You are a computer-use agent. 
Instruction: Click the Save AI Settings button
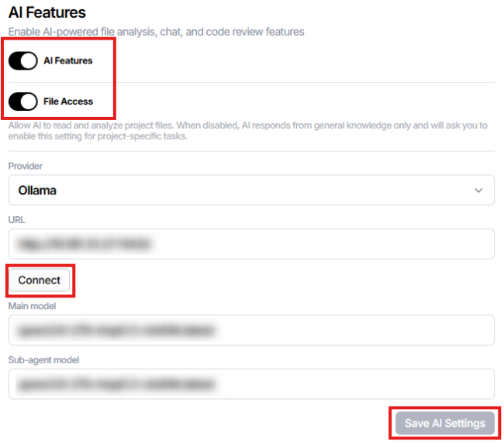[445, 423]
